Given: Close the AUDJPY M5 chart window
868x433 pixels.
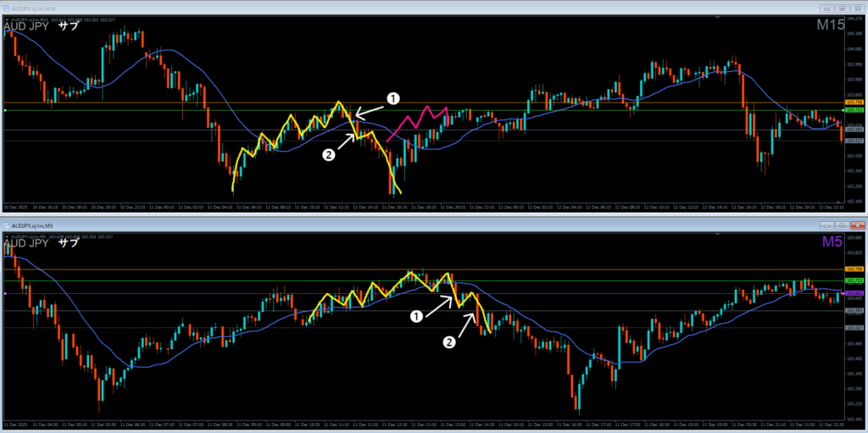Looking at the screenshot, I should [857, 226].
